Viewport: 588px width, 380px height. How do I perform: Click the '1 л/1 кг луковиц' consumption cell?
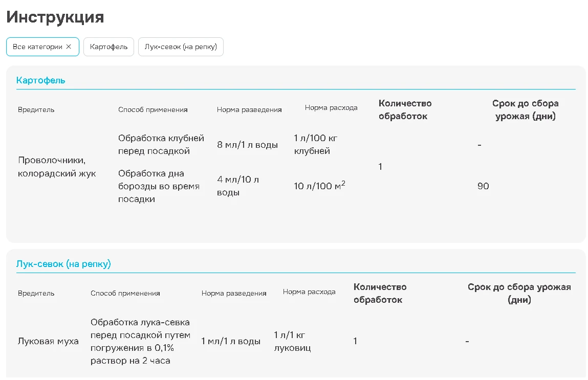(x=292, y=341)
